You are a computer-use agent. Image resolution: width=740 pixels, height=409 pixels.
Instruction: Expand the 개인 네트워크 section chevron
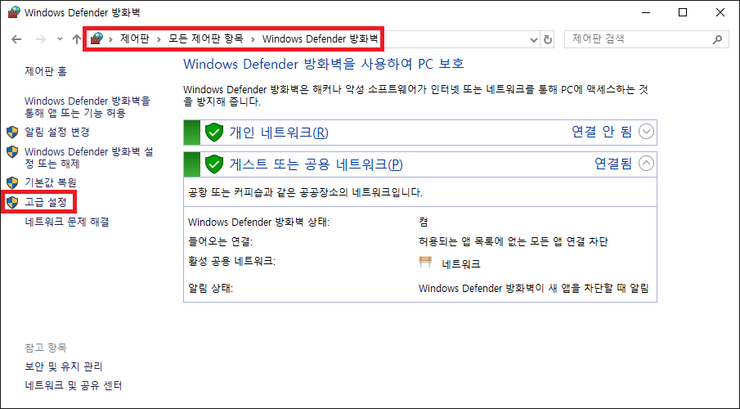647,132
